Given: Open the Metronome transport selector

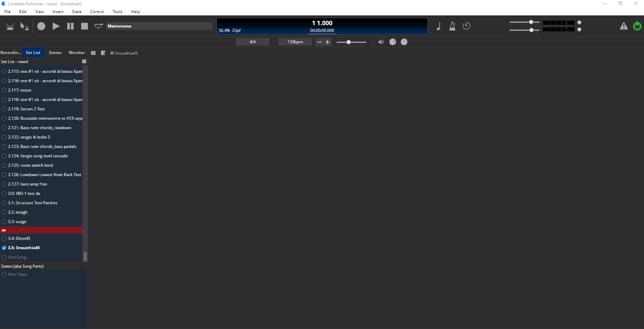Looking at the screenshot, I should (x=159, y=26).
